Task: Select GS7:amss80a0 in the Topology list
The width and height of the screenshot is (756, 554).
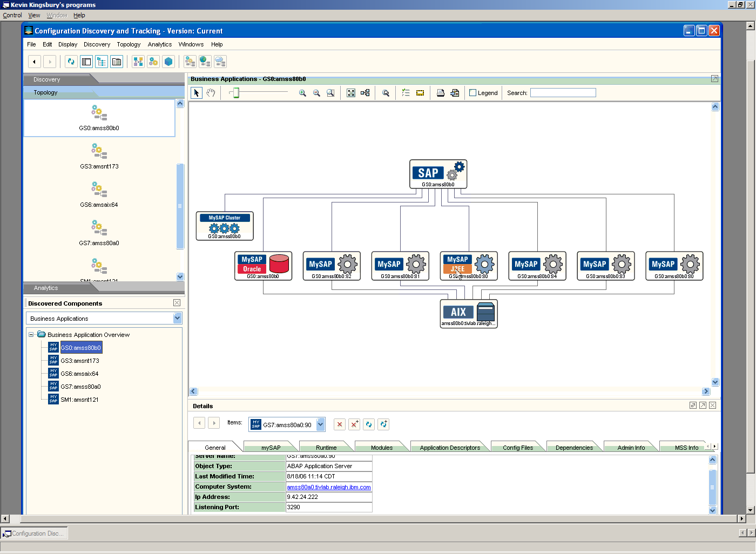Action: tap(99, 233)
